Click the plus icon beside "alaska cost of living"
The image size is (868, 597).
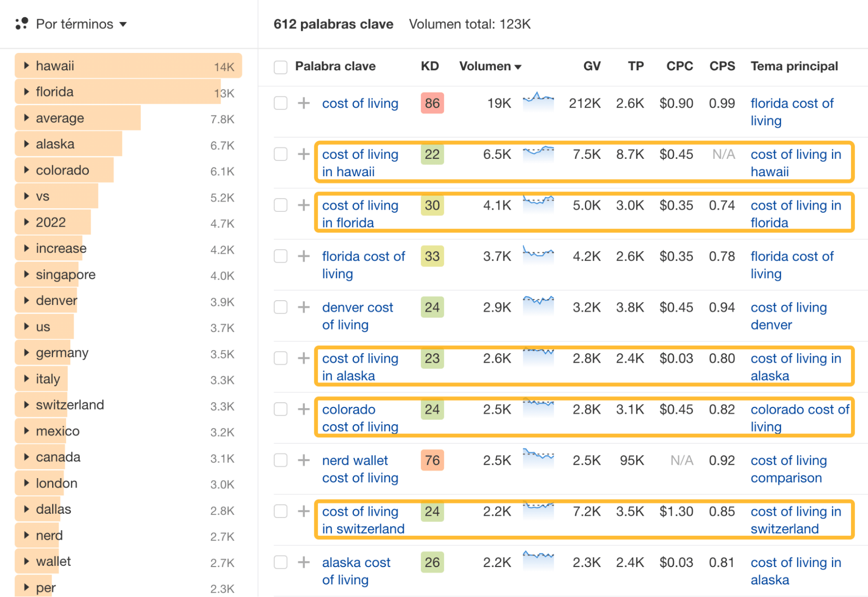click(x=303, y=562)
